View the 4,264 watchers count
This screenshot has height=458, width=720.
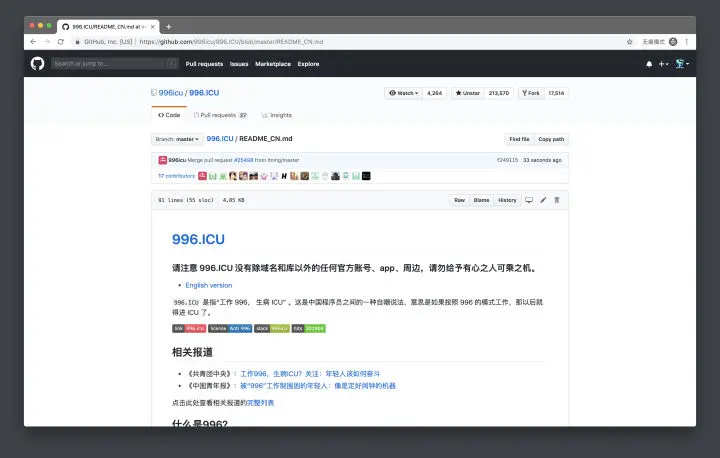434,93
